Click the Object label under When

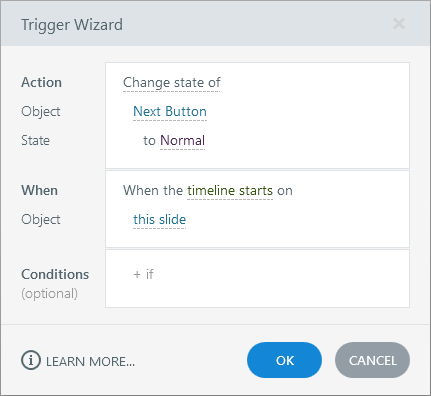[41, 220]
